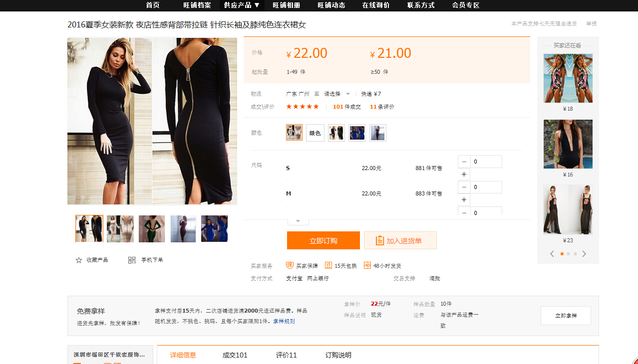The width and height of the screenshot is (638, 364).
Task: Click the QR code icon for mobile ordering
Action: [132, 260]
